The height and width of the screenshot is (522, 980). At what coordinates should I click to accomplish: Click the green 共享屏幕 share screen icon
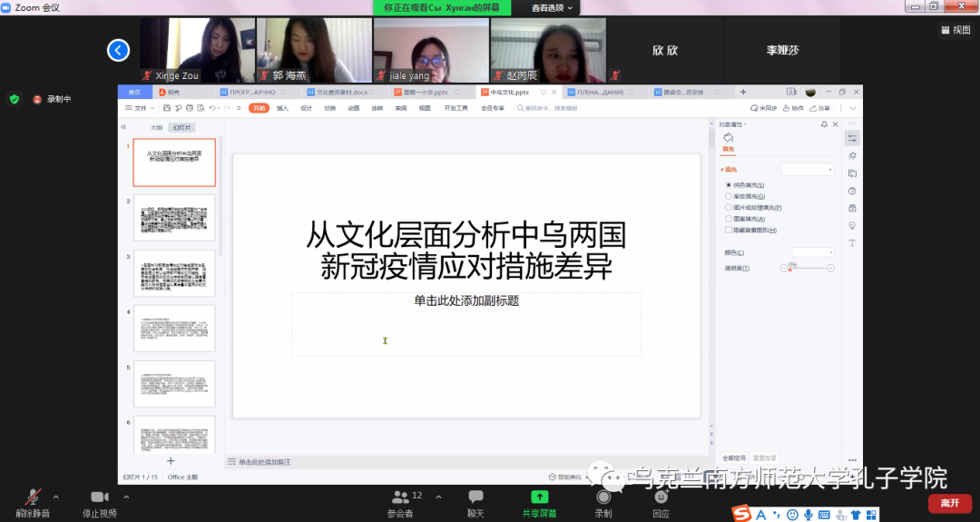[539, 497]
